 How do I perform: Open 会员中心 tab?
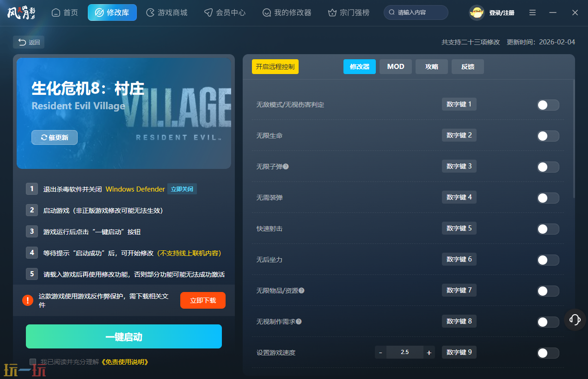(x=225, y=12)
